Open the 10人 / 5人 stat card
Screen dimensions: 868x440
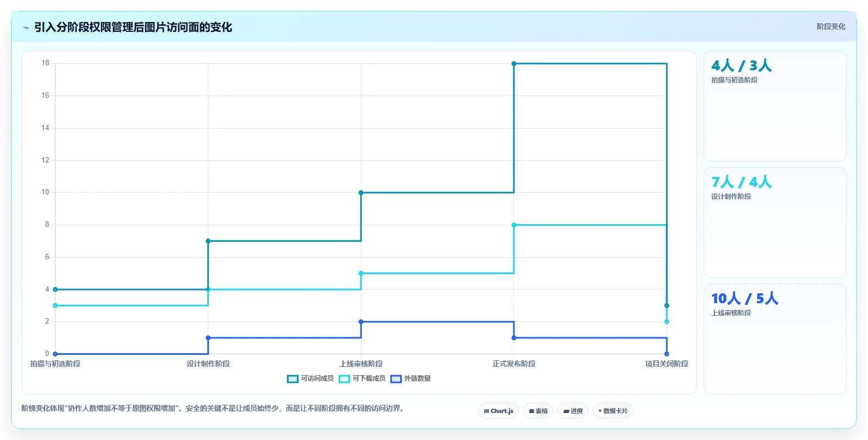click(x=775, y=339)
